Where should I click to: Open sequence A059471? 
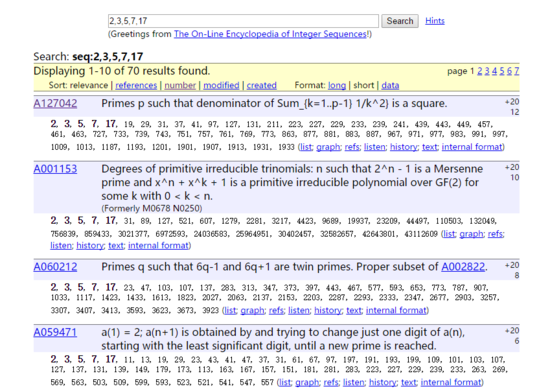pos(55,332)
